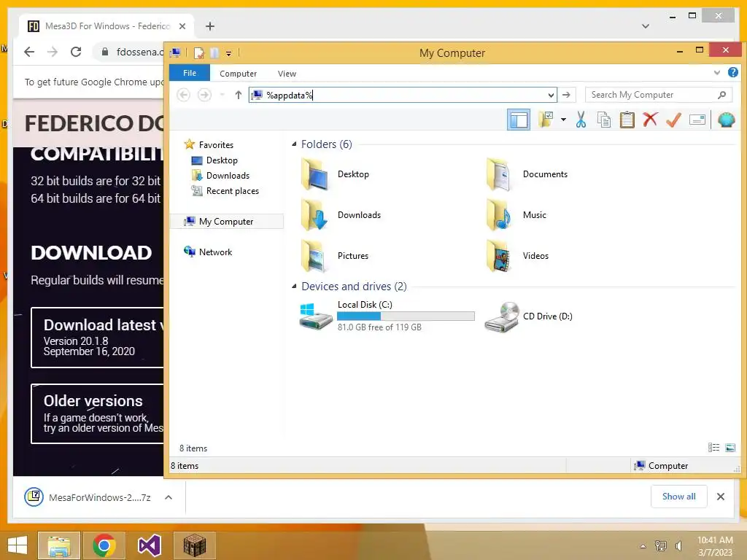Click the Up one level arrow
This screenshot has height=560, width=747.
point(239,95)
